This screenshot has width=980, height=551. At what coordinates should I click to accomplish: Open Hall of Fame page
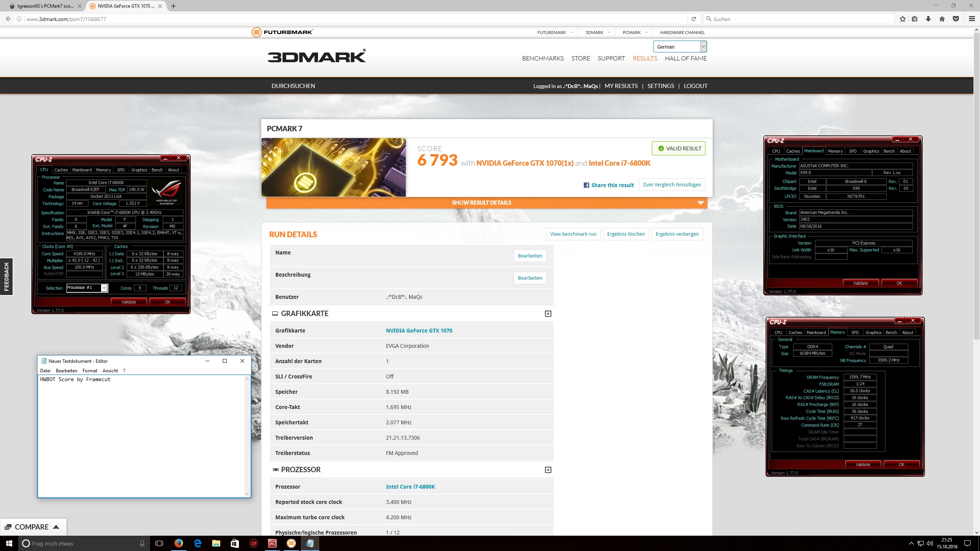point(686,59)
